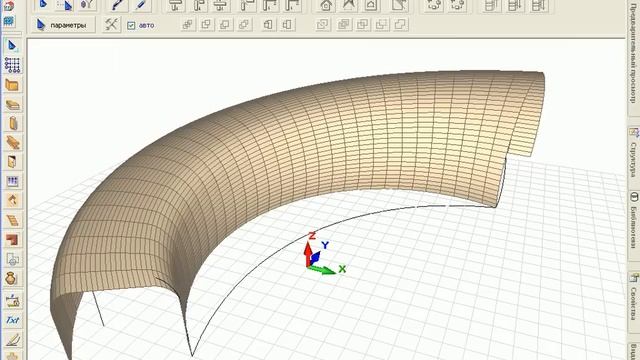Click the blue Y axis arrow of gizmo

[x=316, y=257]
